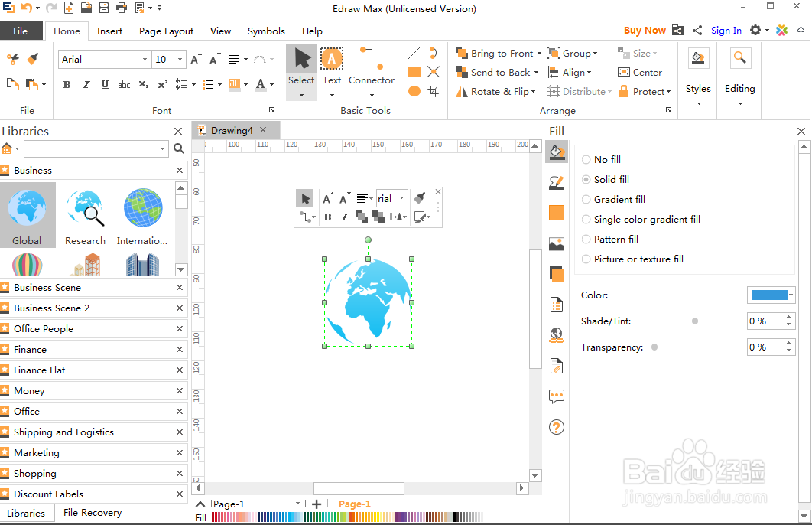Open the comments panel icon

(x=557, y=397)
